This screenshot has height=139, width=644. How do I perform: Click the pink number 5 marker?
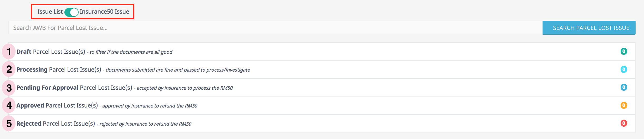pyautogui.click(x=9, y=124)
